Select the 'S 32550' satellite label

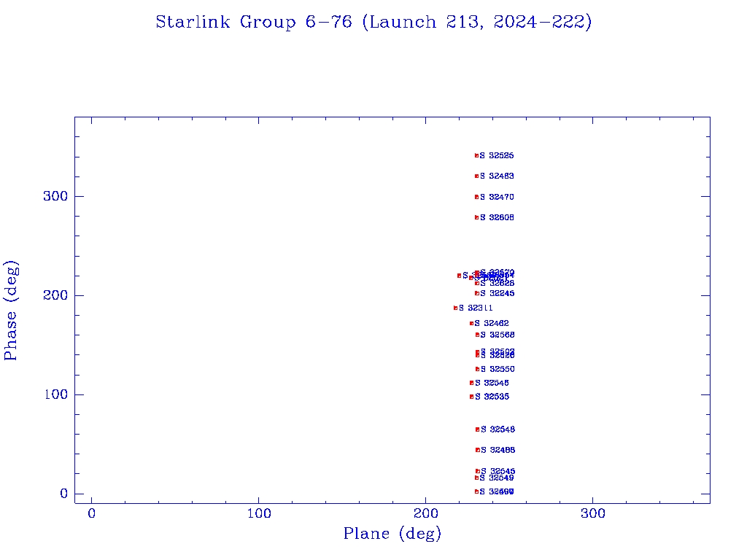click(x=498, y=370)
